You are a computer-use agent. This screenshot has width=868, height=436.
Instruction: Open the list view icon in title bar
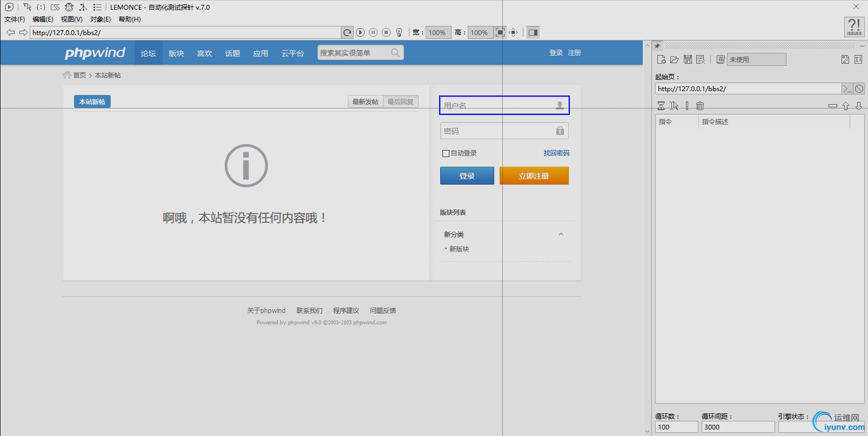pyautogui.click(x=97, y=7)
